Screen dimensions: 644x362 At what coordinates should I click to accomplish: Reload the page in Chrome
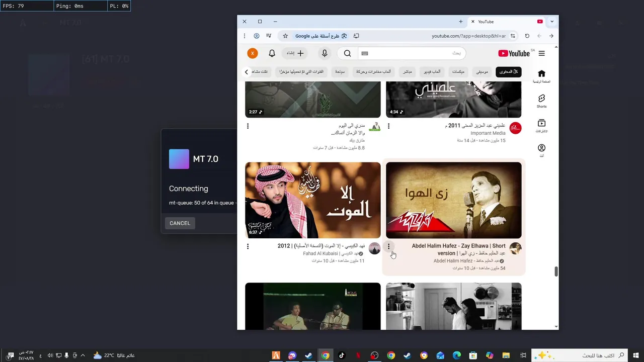click(x=527, y=36)
